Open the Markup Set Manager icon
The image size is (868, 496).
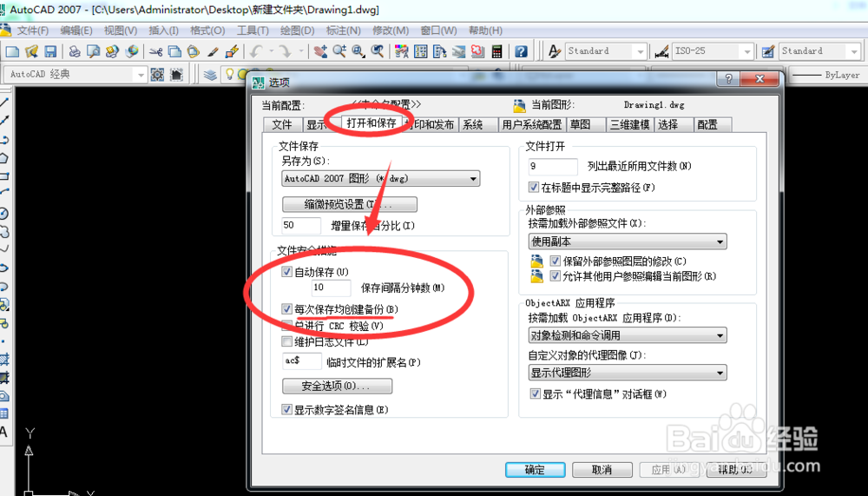click(477, 51)
